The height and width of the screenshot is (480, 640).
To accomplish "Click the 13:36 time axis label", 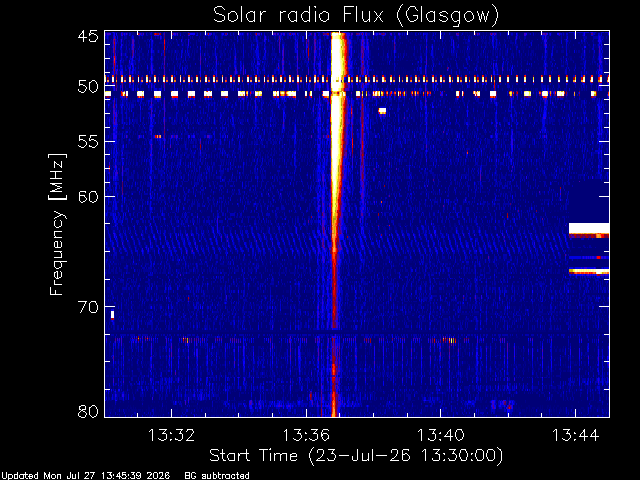I will [306, 435].
